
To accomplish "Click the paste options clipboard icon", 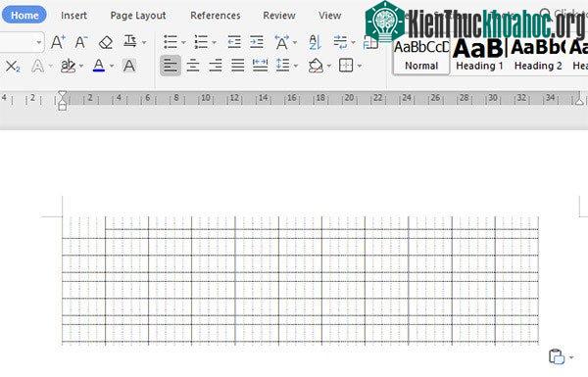I will click(x=557, y=356).
